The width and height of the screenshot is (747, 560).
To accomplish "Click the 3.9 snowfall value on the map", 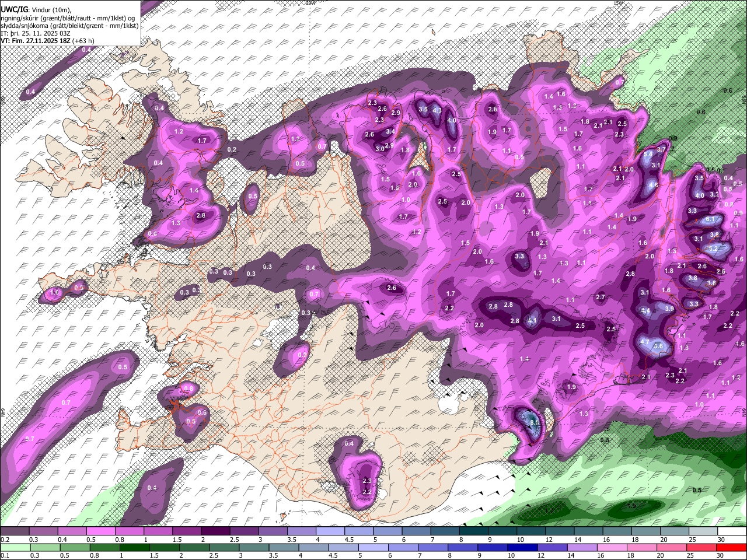I will click(x=669, y=309).
